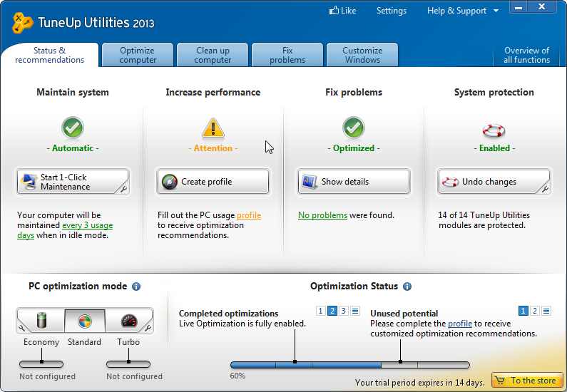Select Standard optimization mode
567x392 pixels.
pyautogui.click(x=85, y=321)
